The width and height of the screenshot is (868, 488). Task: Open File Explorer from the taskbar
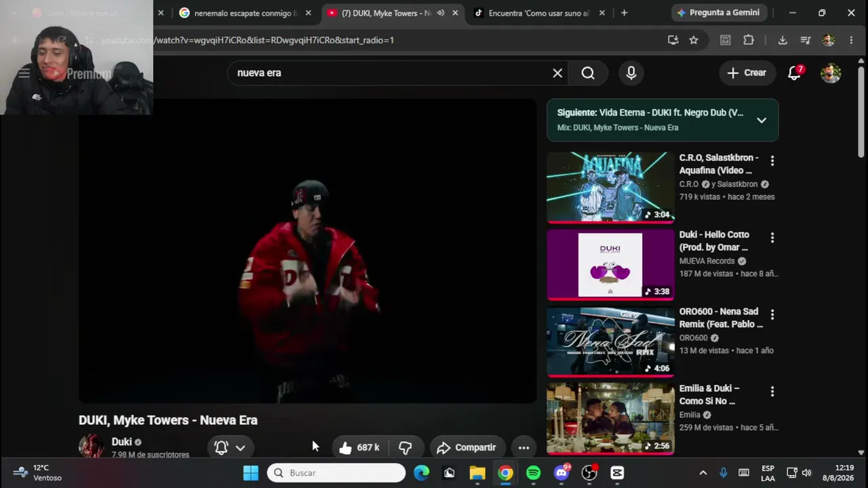[x=477, y=473]
